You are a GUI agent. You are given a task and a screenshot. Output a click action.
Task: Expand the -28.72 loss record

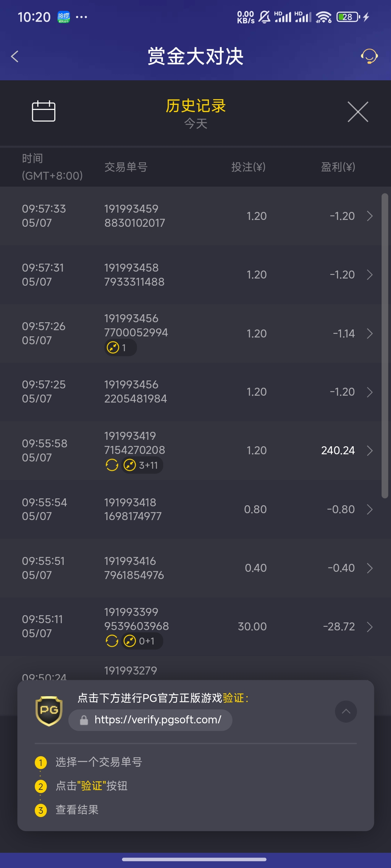coord(370,627)
